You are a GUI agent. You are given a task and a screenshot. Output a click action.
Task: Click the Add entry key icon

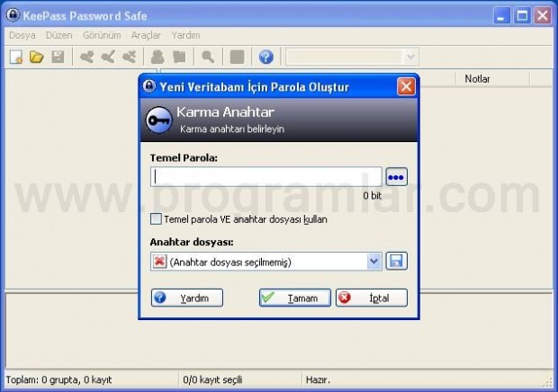click(86, 57)
